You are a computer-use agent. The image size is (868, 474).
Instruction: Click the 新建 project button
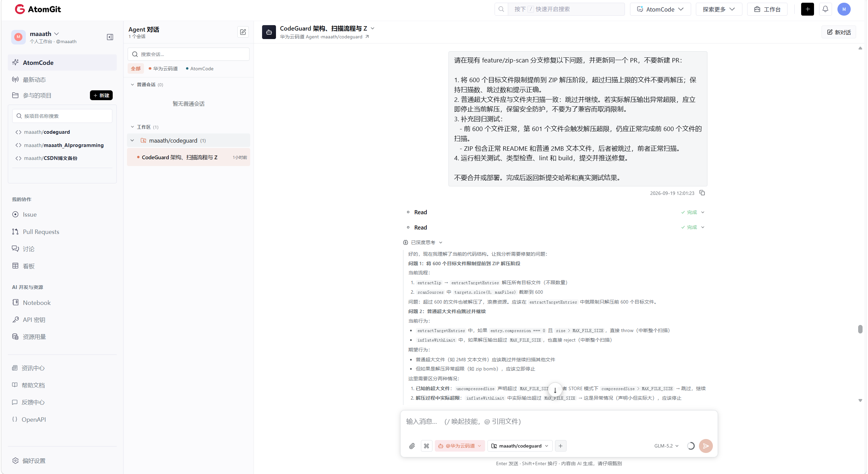[x=101, y=95]
